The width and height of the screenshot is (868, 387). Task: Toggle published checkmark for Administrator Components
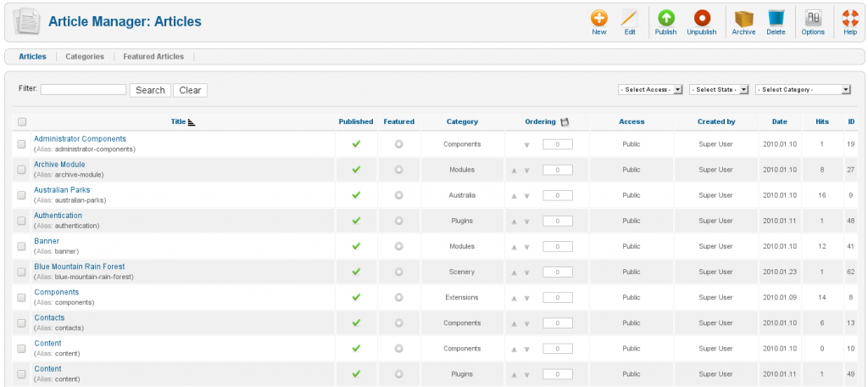[356, 143]
